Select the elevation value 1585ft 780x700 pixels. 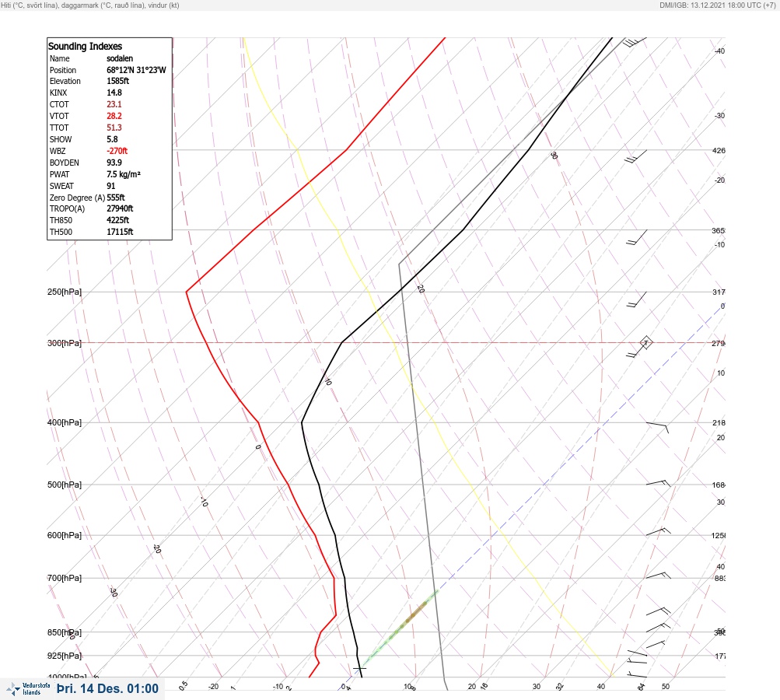pos(118,81)
